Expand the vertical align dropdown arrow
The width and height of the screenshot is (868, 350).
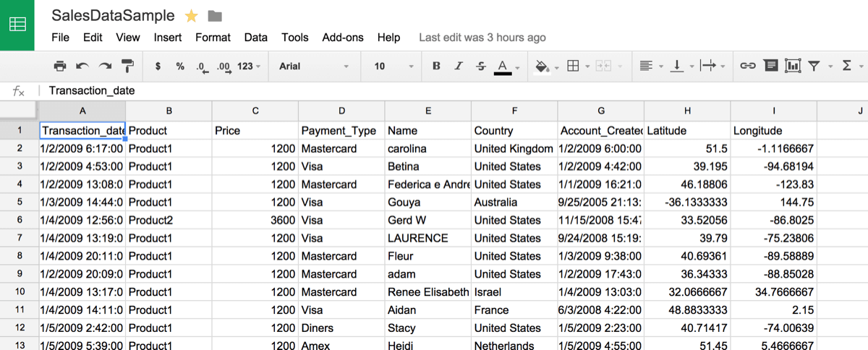[692, 67]
